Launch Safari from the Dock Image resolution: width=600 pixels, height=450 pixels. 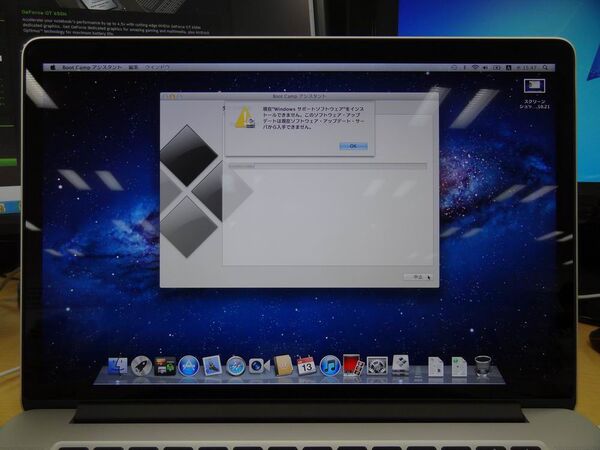(236, 366)
